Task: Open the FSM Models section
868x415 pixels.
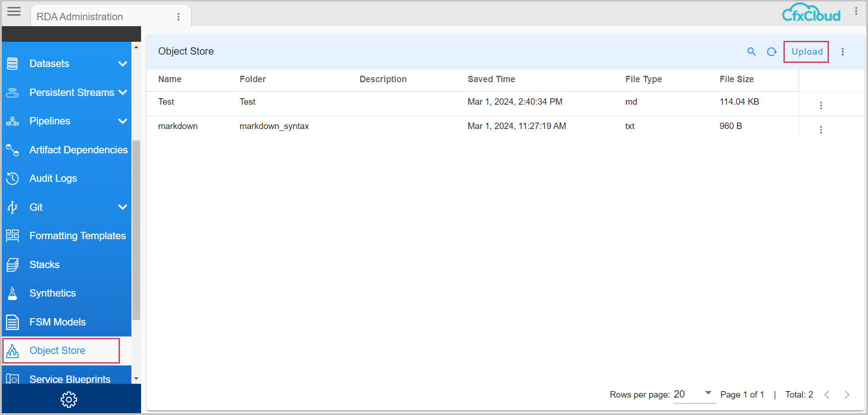Action: [x=57, y=322]
